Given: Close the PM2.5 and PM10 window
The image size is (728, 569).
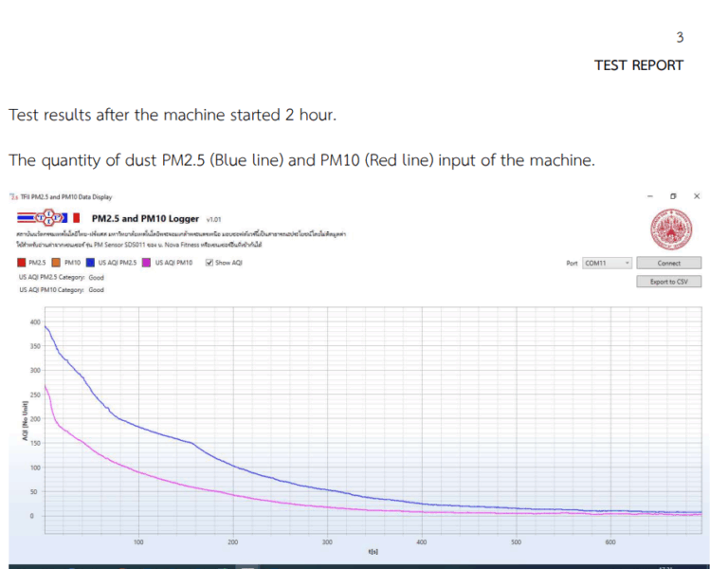Looking at the screenshot, I should point(697,196).
